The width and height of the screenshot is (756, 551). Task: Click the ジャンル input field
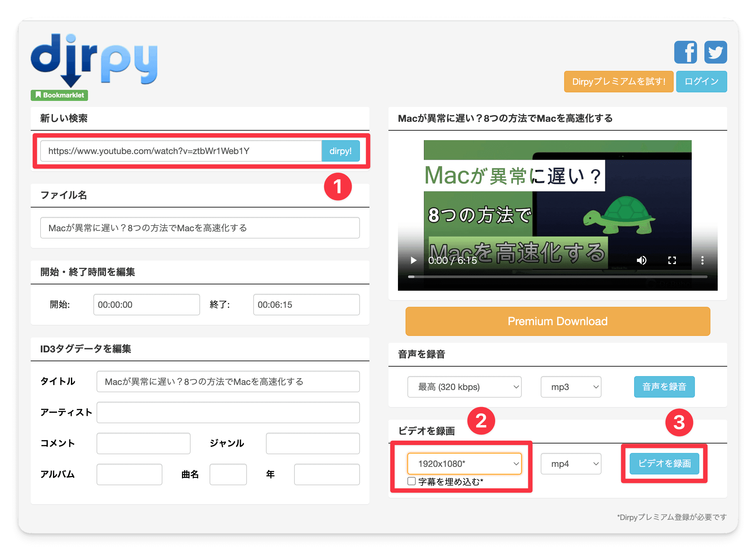click(x=313, y=443)
